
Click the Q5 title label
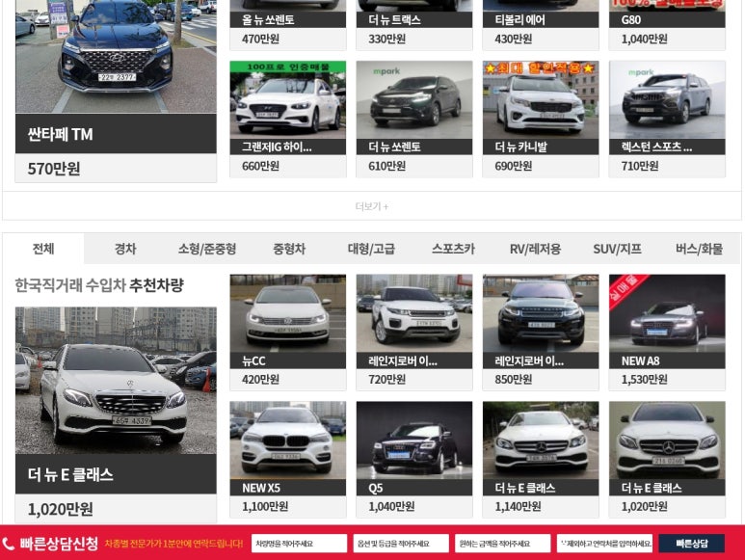coord(375,489)
